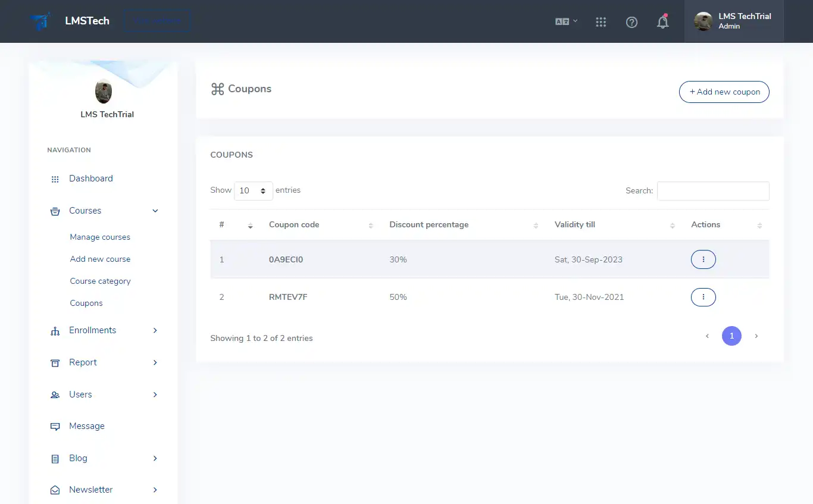Select the Dashboard icon in the sidebar
813x504 pixels.
click(x=55, y=179)
